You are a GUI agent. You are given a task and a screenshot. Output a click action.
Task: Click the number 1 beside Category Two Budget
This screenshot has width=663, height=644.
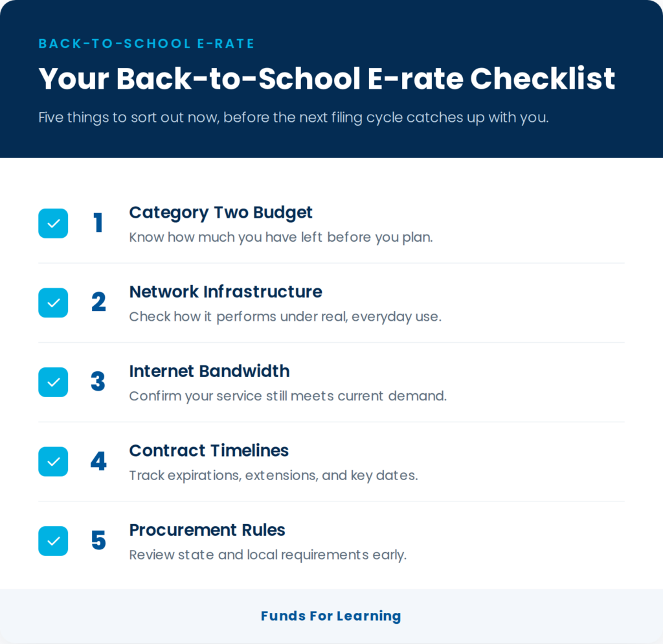coord(98,223)
